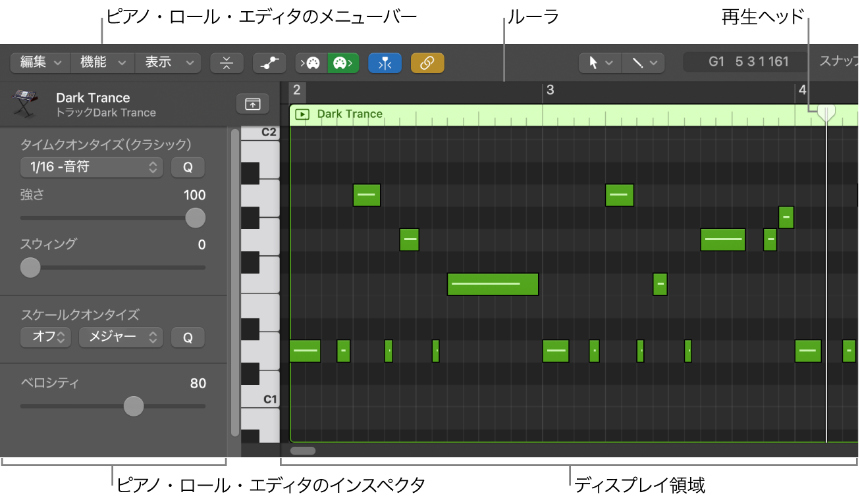Click the Dark Trance instrument keyboard icon
Viewport: 860px width, 504px height.
(x=25, y=104)
